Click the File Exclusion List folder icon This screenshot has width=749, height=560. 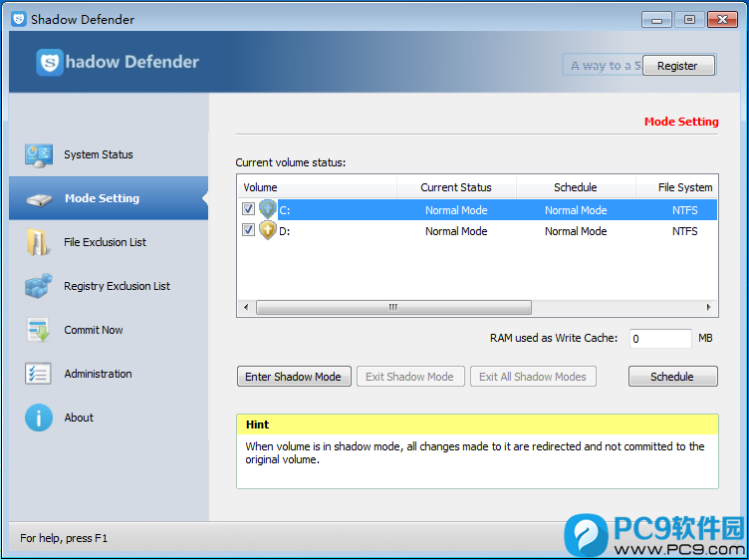click(x=38, y=242)
